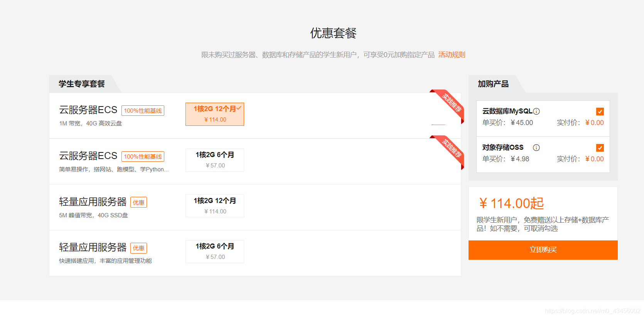
Task: Click the ¥114.00起 total price
Action: point(511,203)
